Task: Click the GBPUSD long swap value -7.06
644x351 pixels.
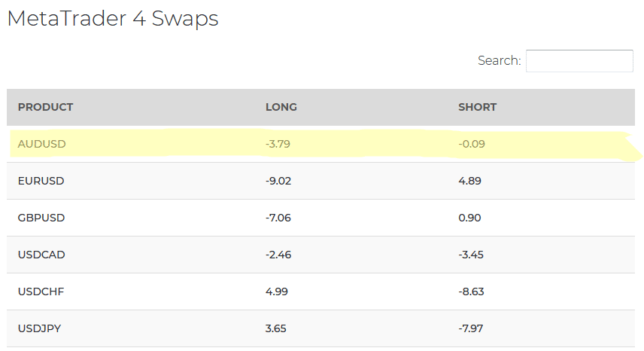Action: 278,218
